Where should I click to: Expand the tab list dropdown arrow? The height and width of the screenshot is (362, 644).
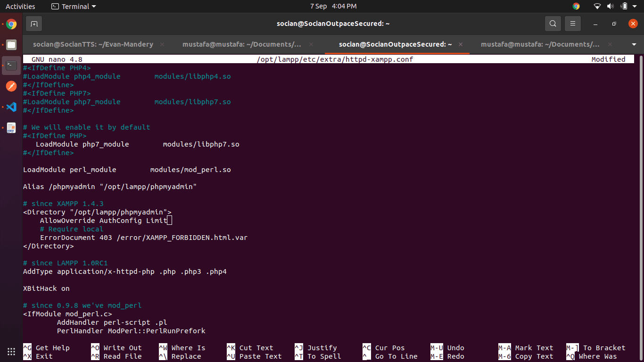tap(634, 44)
